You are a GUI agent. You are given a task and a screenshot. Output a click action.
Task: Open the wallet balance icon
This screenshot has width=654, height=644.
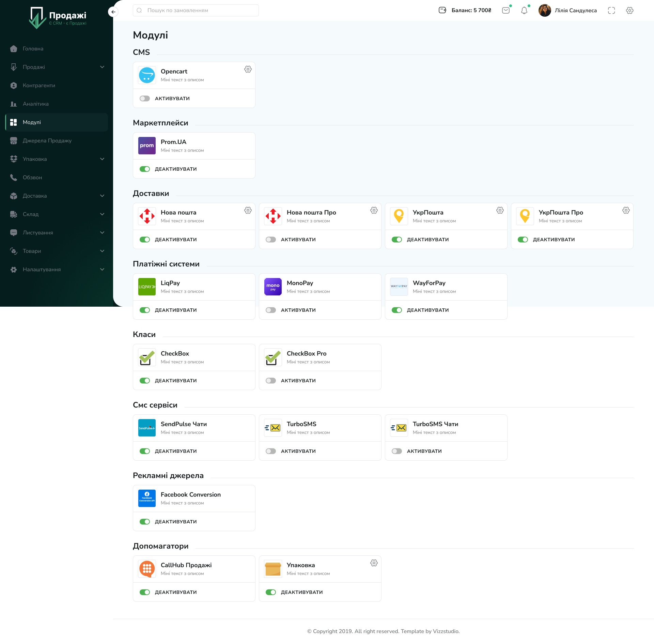pyautogui.click(x=442, y=10)
